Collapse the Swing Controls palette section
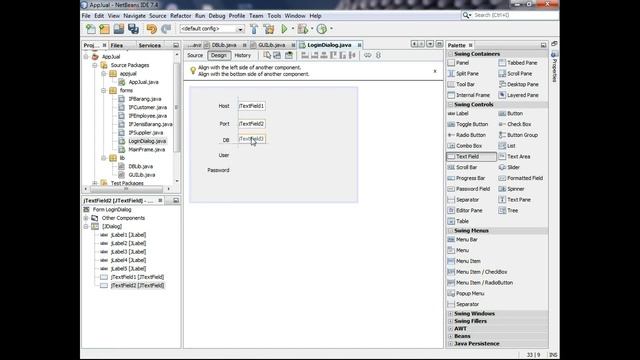This screenshot has height=360, width=640. coord(451,104)
